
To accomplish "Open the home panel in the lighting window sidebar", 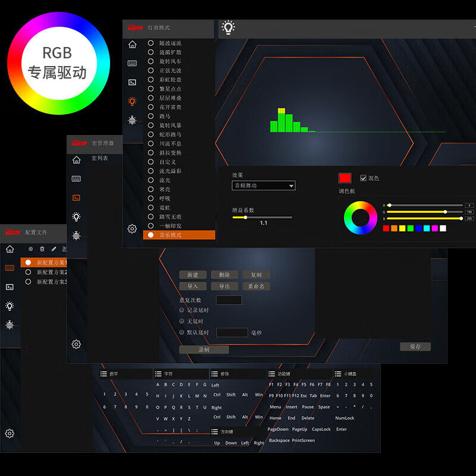I will click(132, 43).
